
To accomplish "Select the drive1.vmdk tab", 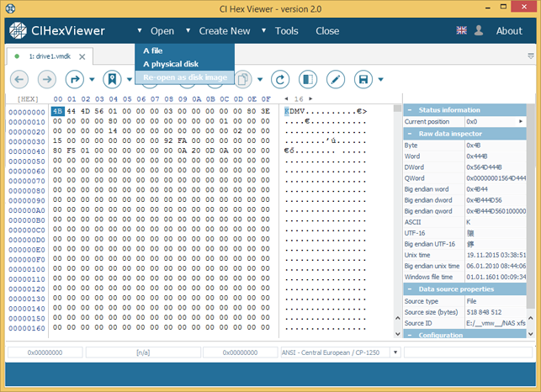I will (50, 56).
